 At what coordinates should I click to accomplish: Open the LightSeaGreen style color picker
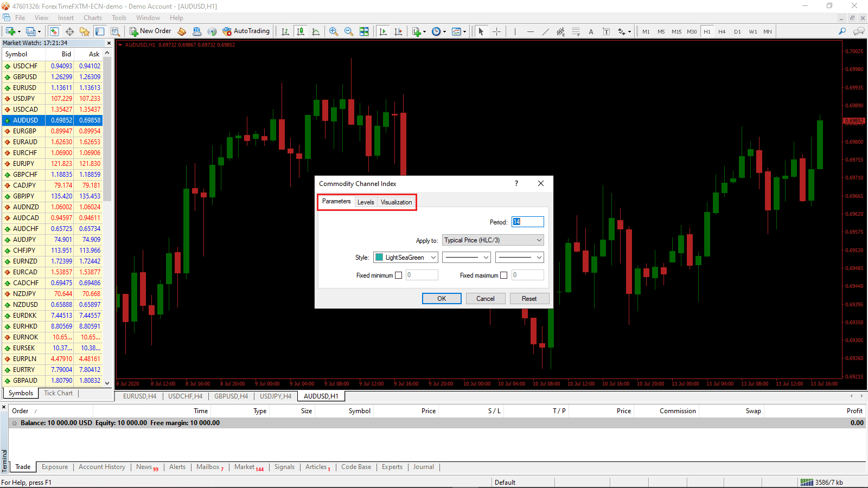[405, 256]
